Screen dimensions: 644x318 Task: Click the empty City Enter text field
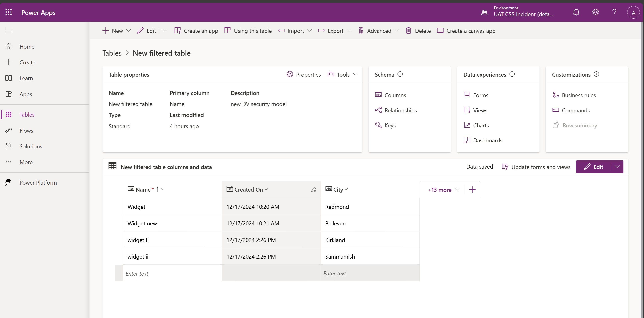pos(370,273)
